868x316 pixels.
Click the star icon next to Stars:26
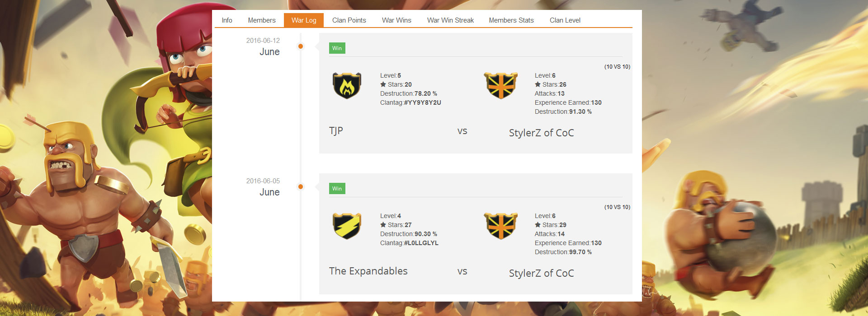coord(538,84)
